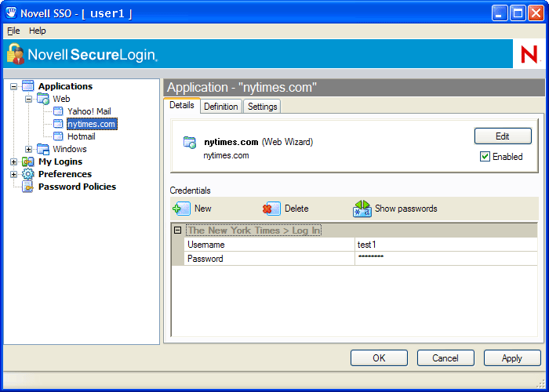The image size is (549, 392).
Task: Click the Password Policies icon
Action: click(x=27, y=187)
